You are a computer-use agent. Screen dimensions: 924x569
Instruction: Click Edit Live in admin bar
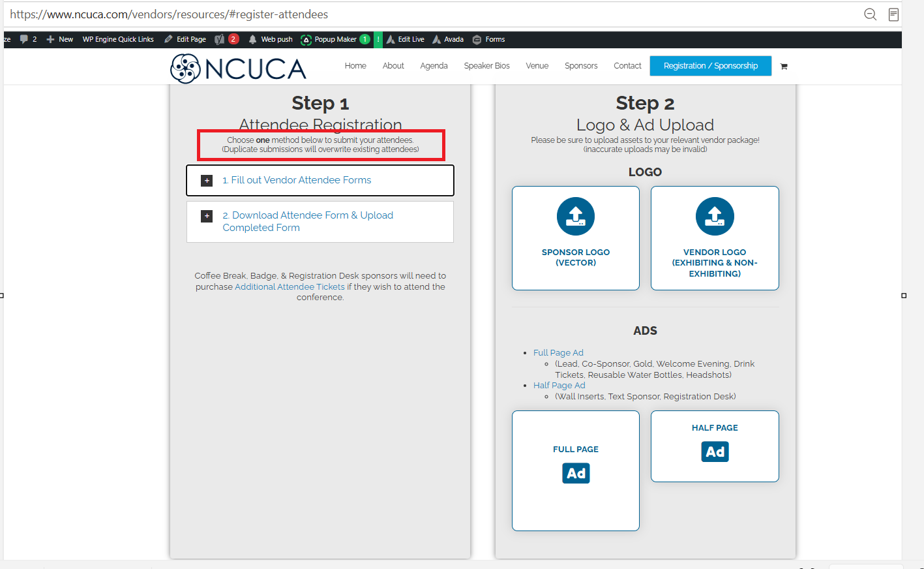[x=405, y=39]
